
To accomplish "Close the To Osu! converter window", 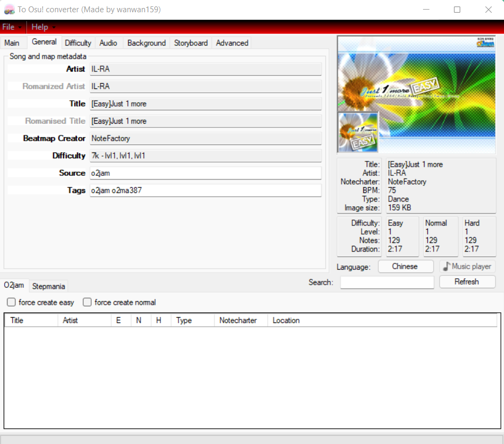I will tap(488, 10).
